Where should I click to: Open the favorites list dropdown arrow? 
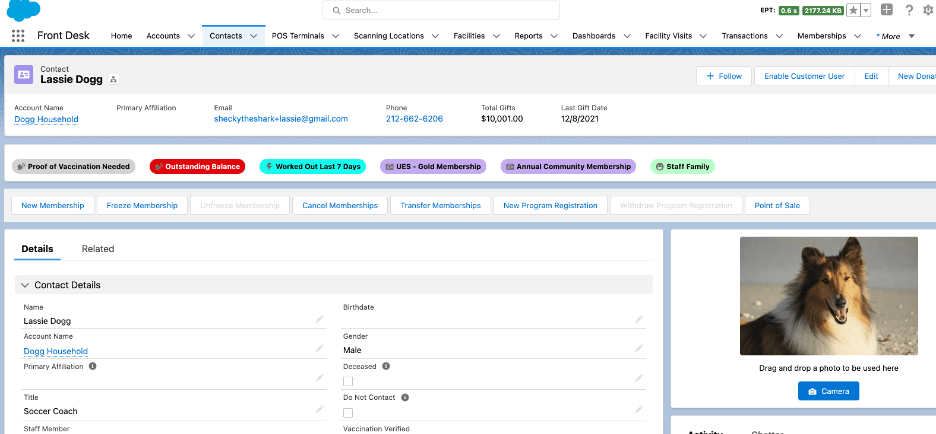point(866,10)
